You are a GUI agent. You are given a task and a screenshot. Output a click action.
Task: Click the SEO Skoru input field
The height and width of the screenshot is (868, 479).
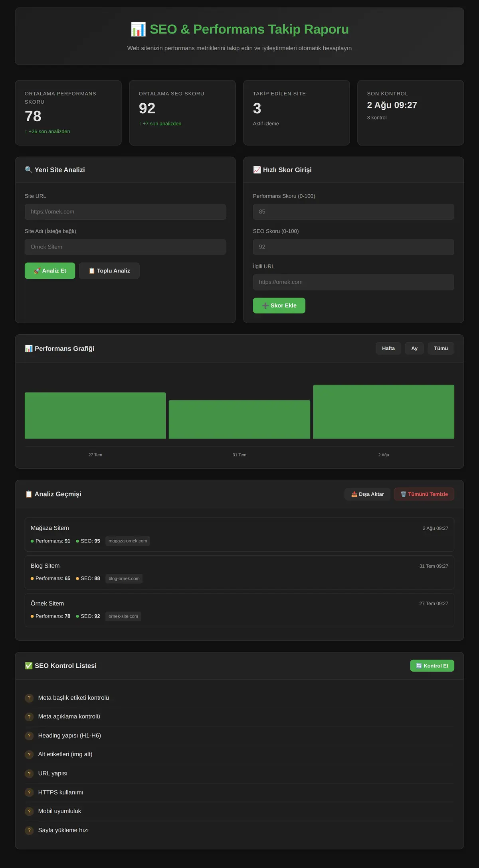tap(354, 247)
